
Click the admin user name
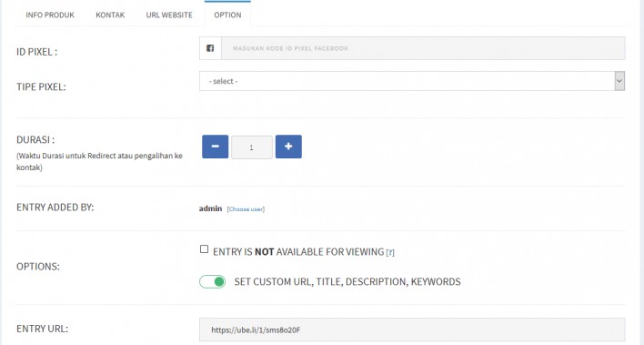click(x=210, y=208)
